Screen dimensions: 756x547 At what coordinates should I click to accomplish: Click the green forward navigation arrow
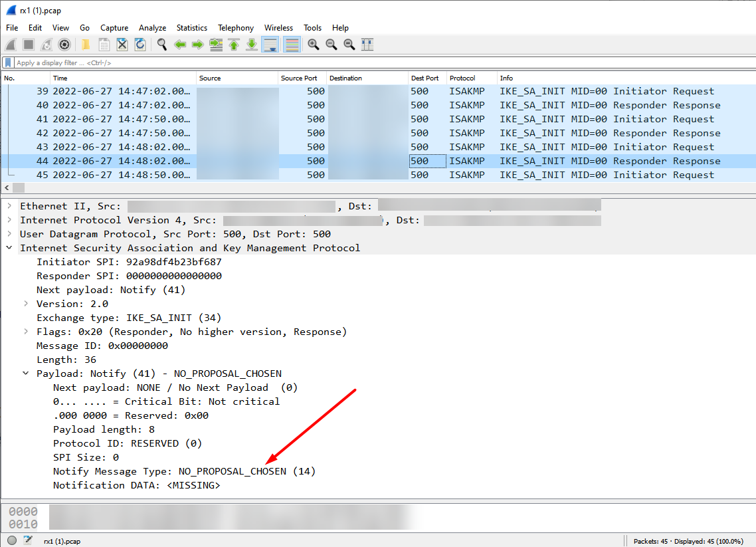[x=197, y=44]
